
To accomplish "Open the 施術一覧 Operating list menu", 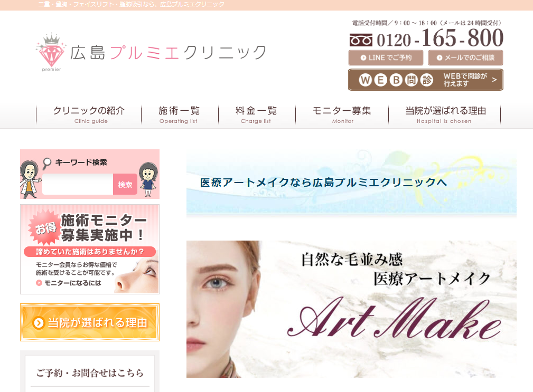I will (x=179, y=114).
